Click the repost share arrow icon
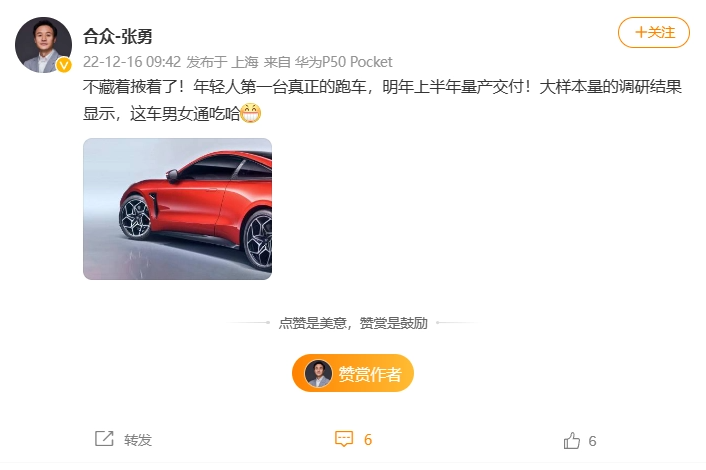 click(104, 438)
